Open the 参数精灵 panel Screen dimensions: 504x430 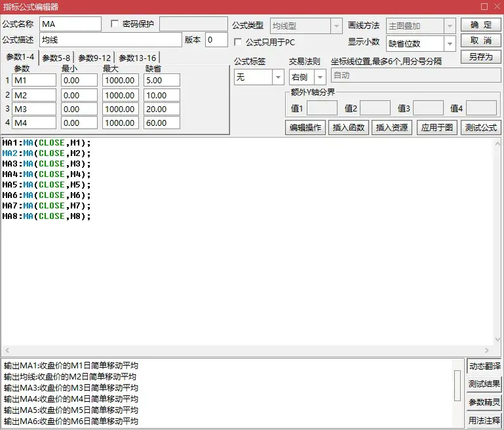tap(484, 402)
